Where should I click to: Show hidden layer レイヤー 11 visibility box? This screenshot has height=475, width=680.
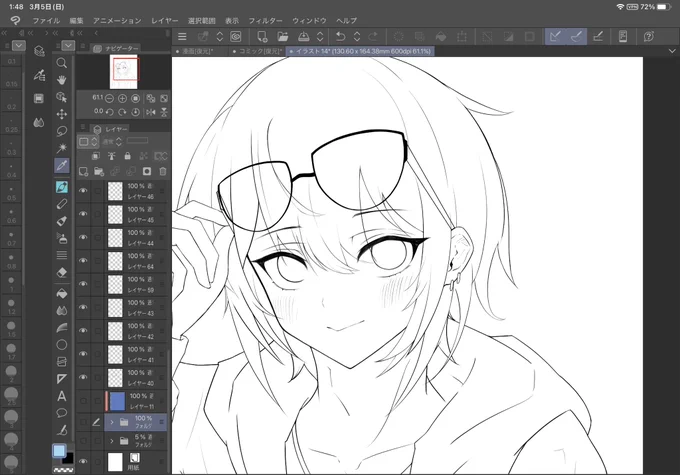coord(83,401)
